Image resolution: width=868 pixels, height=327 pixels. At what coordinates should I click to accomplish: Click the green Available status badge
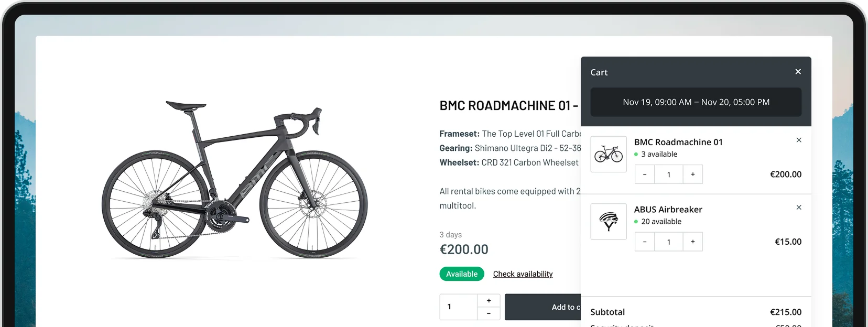pos(462,274)
